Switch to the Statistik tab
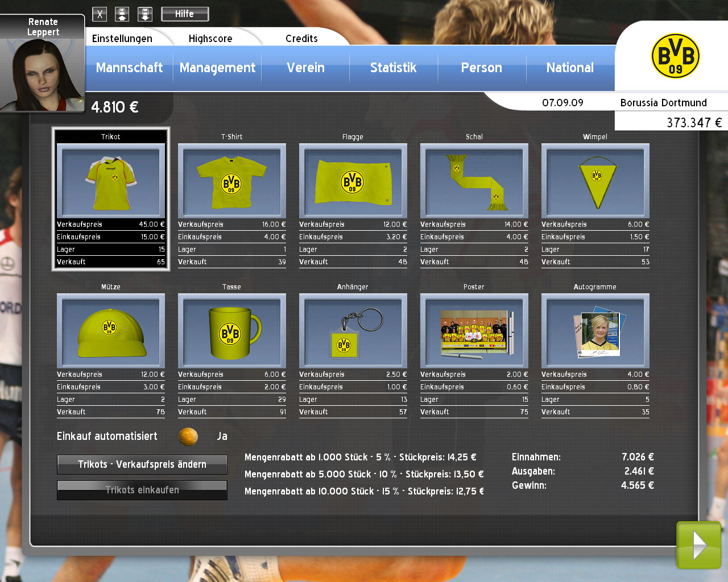Image resolution: width=728 pixels, height=582 pixels. [393, 68]
